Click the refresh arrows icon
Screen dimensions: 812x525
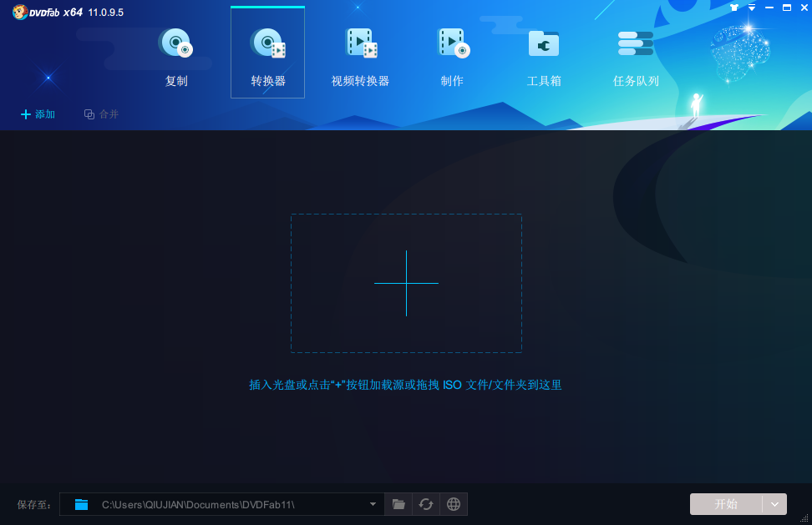point(426,504)
